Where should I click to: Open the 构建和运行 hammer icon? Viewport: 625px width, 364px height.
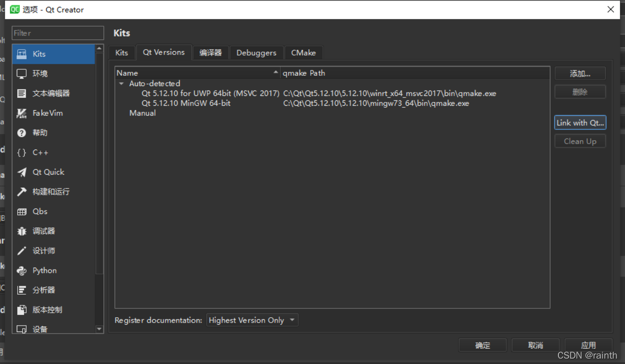pos(22,192)
